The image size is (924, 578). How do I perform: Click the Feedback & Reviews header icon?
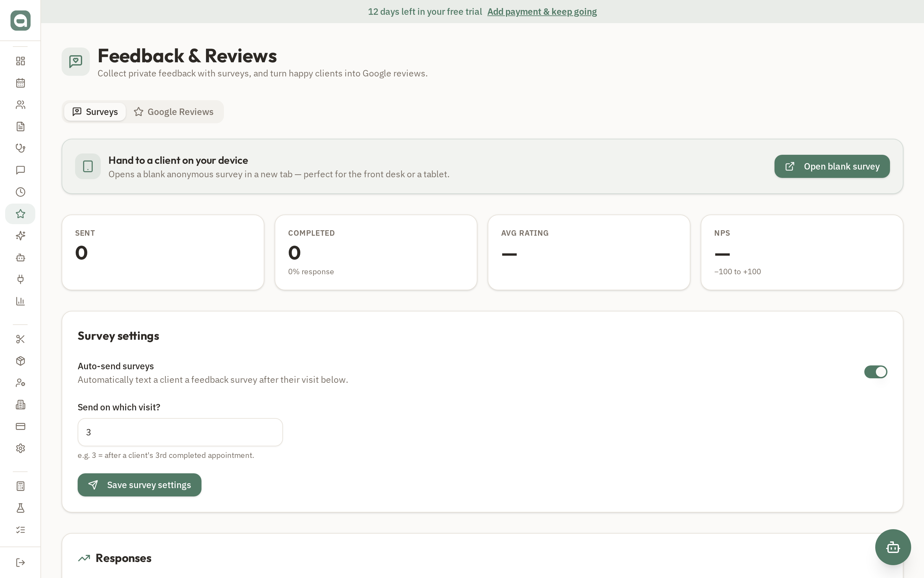[x=76, y=62]
